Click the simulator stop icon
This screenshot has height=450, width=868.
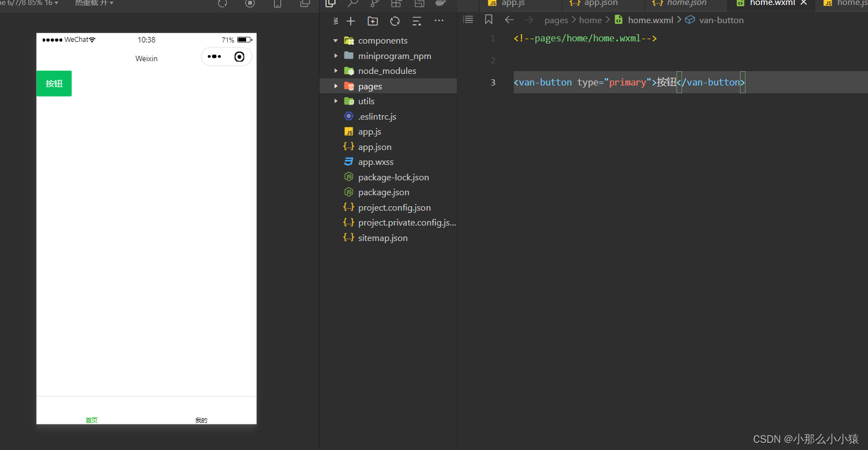[x=250, y=3]
